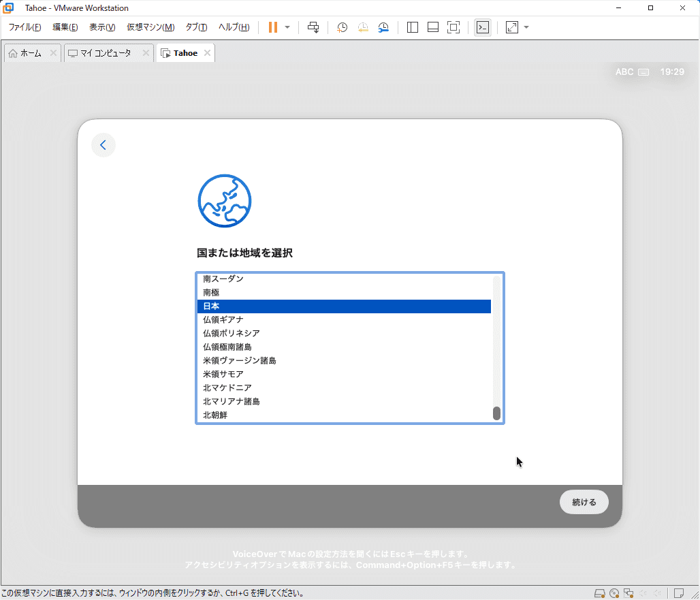Close the ホーム tab
Screen dimensions: 700x600
click(x=53, y=53)
